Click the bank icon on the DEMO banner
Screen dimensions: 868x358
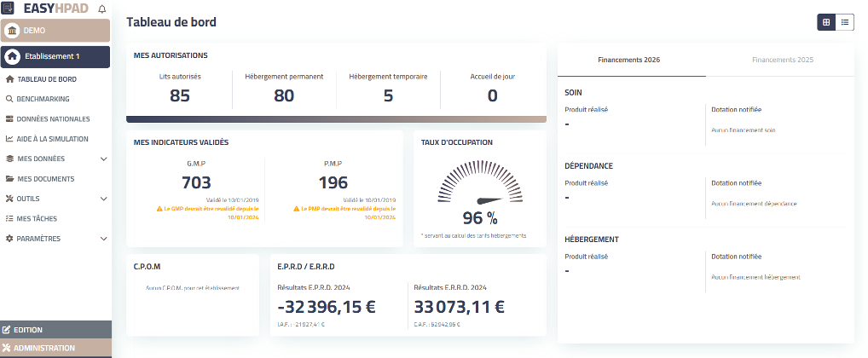13,31
